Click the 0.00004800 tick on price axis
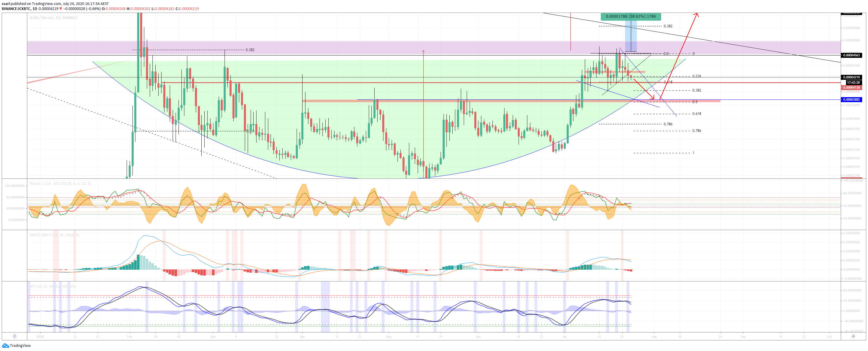The image size is (868, 351). 851,40
